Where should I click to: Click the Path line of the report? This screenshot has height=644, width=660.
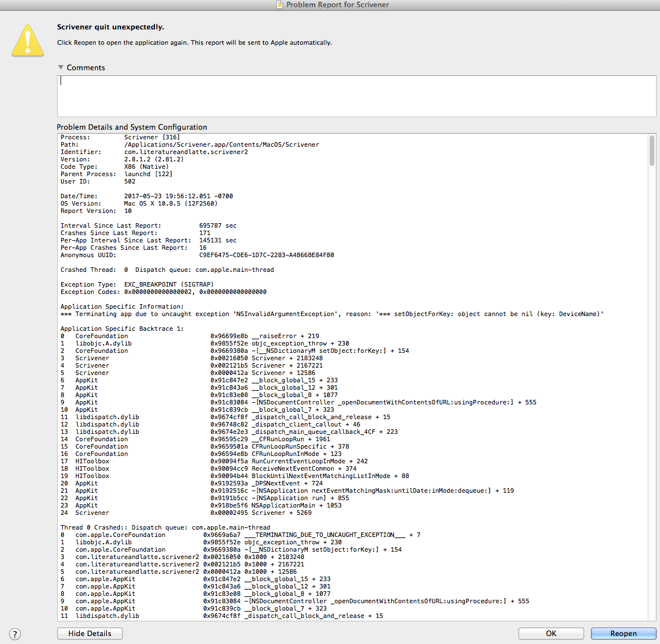pyautogui.click(x=190, y=144)
